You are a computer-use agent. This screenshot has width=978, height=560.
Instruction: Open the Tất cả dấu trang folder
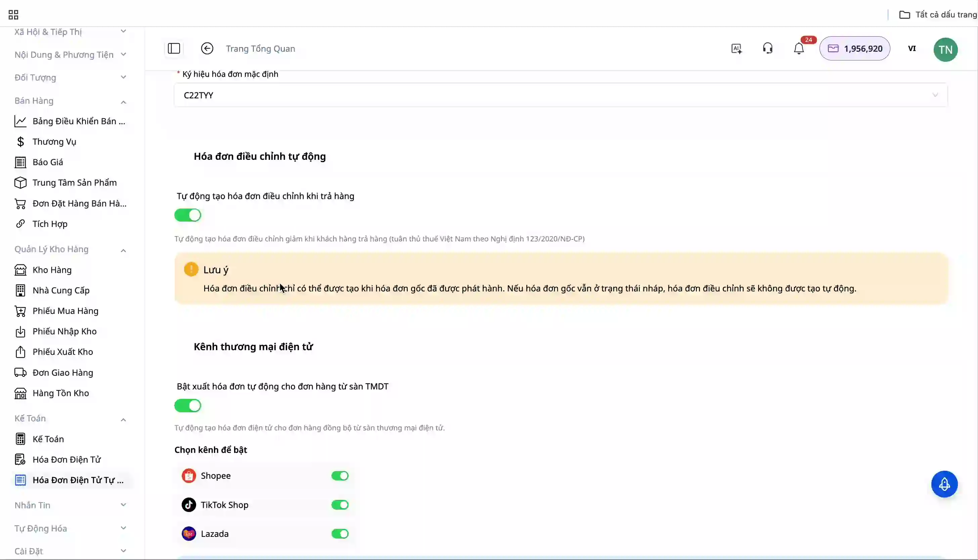point(938,15)
